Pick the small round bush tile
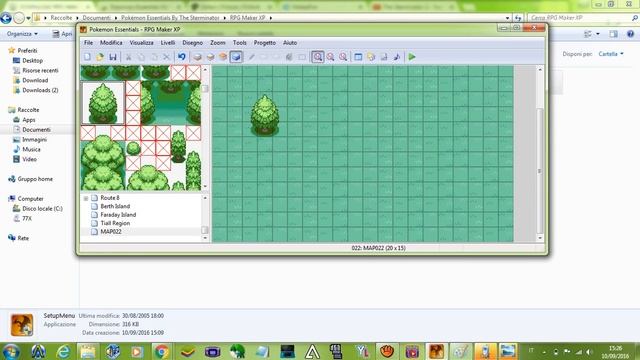This screenshot has width=640, height=360. tap(133, 148)
